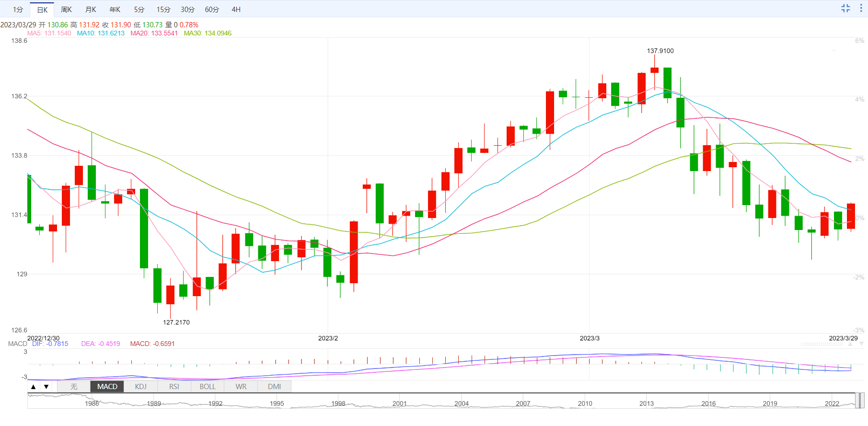Screen dimensions: 868x426
Task: Click the black up triangle beside indicator tabs
Action: pos(33,387)
